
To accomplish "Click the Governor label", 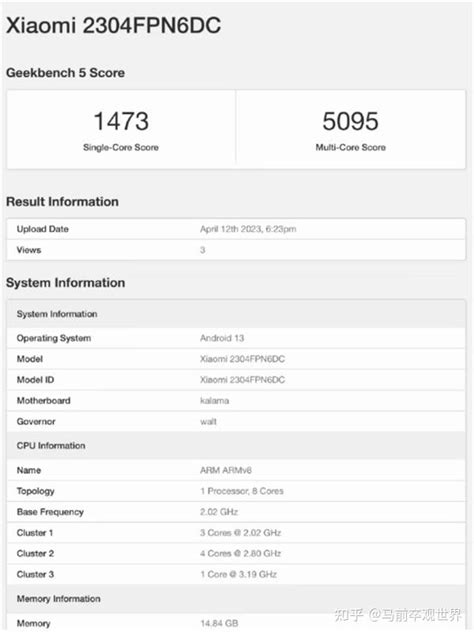I will coord(36,422).
